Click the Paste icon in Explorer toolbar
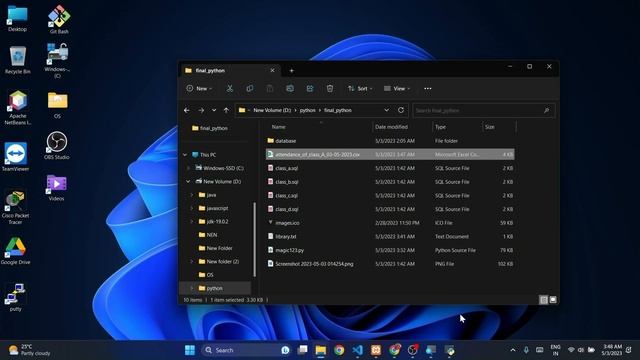 [x=270, y=89]
